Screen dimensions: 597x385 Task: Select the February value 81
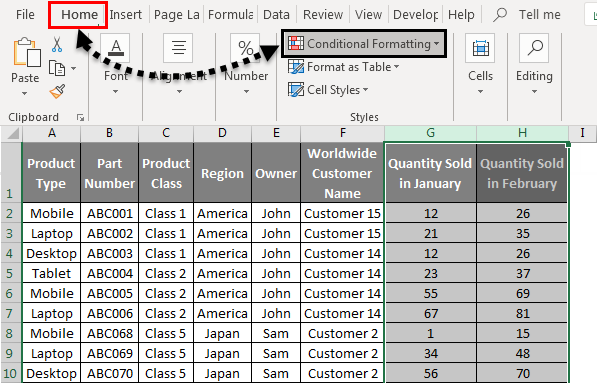click(522, 313)
